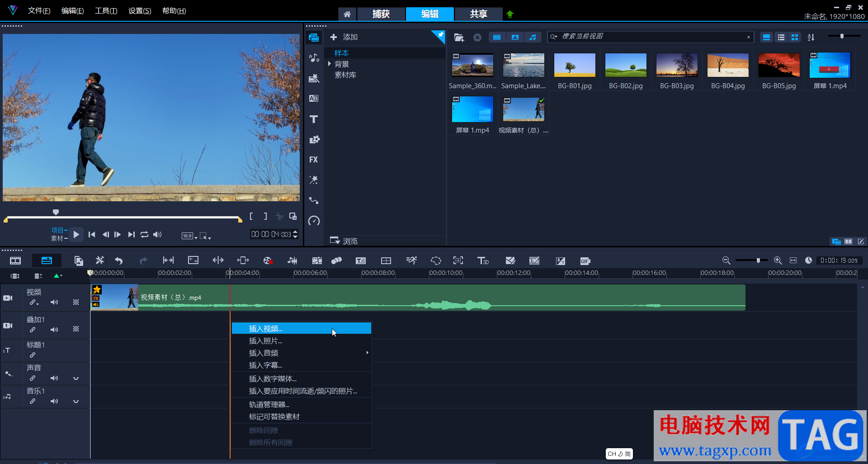The width and height of the screenshot is (868, 464).
Task: Click the preview scrubber bar
Action: 123,218
